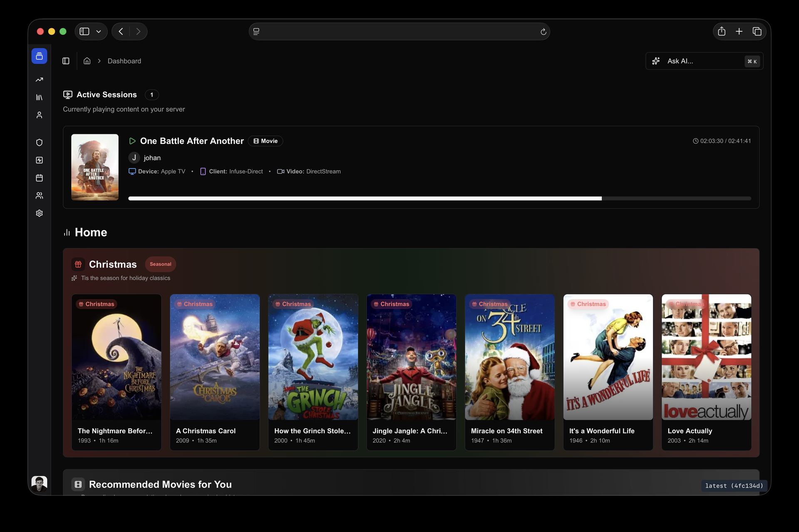Click the Ask AI search field
This screenshot has height=532, width=799.
point(704,61)
